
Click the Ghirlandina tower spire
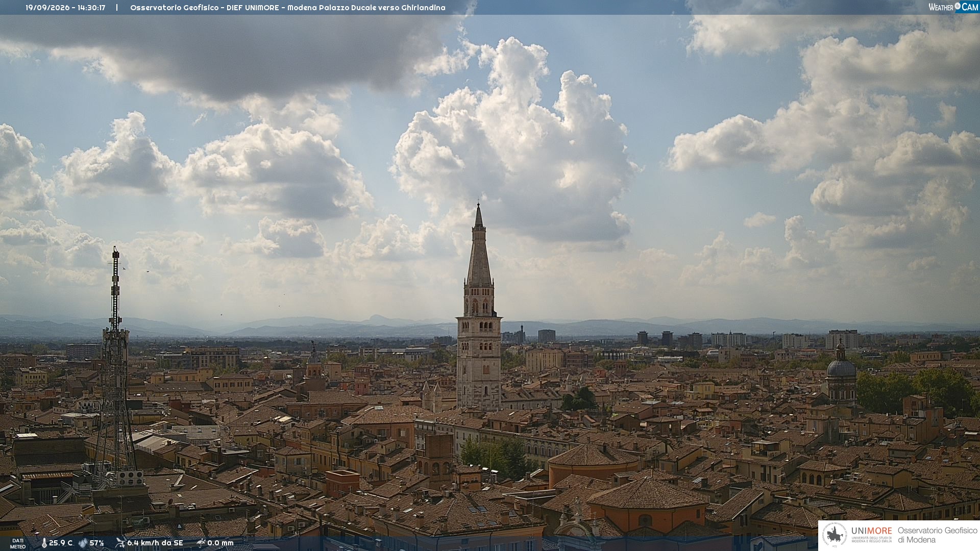coord(479,245)
